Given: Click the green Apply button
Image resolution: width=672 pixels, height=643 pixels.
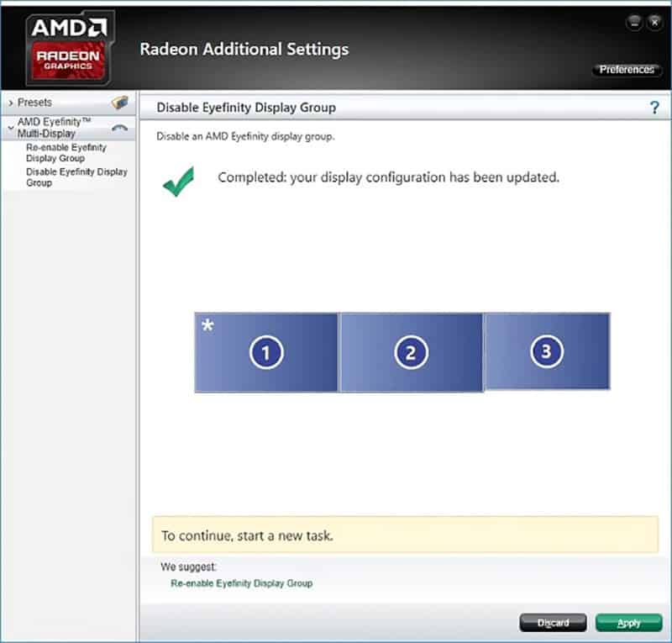Looking at the screenshot, I should coord(628,623).
